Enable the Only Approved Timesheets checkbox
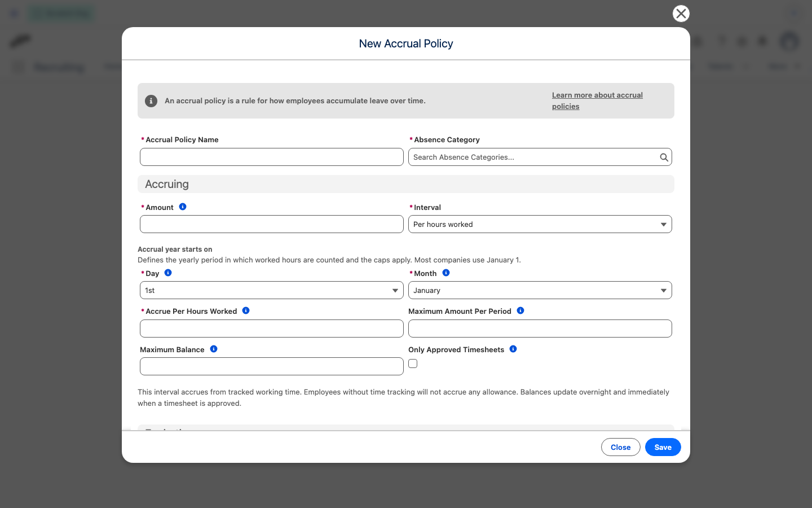The height and width of the screenshot is (508, 812). coord(413,364)
